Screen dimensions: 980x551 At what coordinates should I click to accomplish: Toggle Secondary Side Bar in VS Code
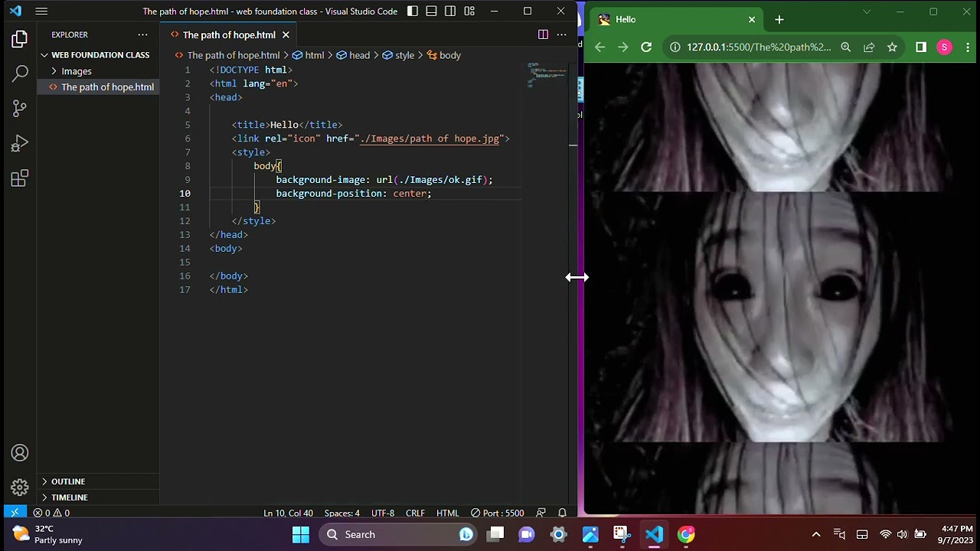(x=450, y=11)
